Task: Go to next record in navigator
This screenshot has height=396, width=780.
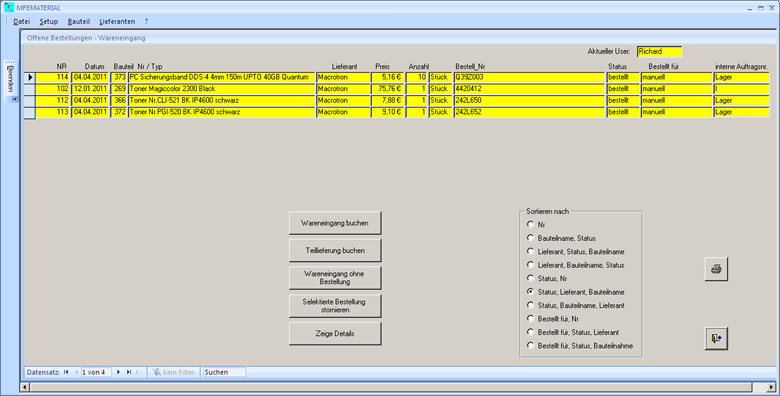Action: point(118,372)
